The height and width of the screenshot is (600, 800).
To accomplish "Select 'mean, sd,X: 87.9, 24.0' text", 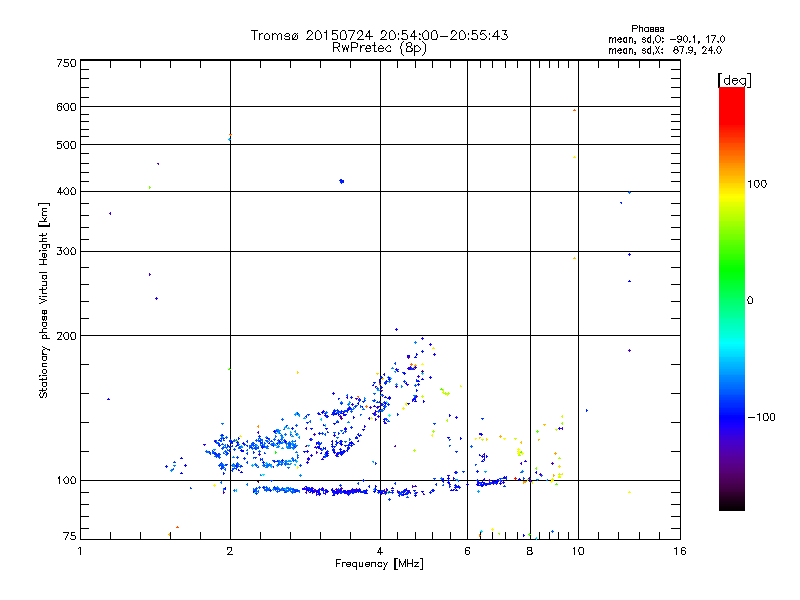I will pyautogui.click(x=665, y=50).
